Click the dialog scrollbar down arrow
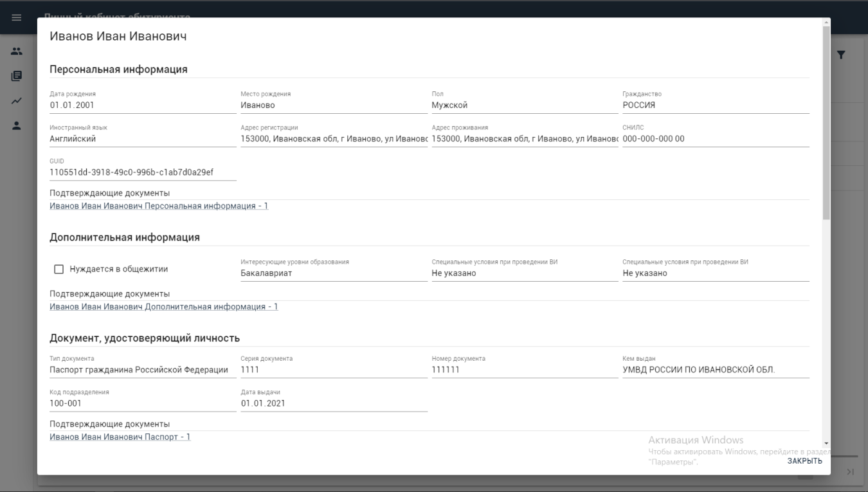This screenshot has height=492, width=868. 826,444
